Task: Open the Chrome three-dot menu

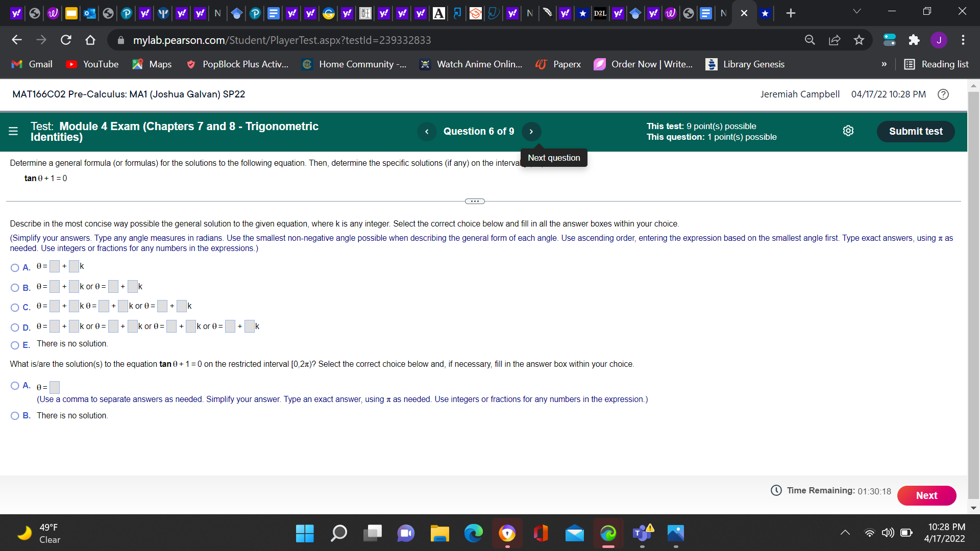Action: point(963,40)
